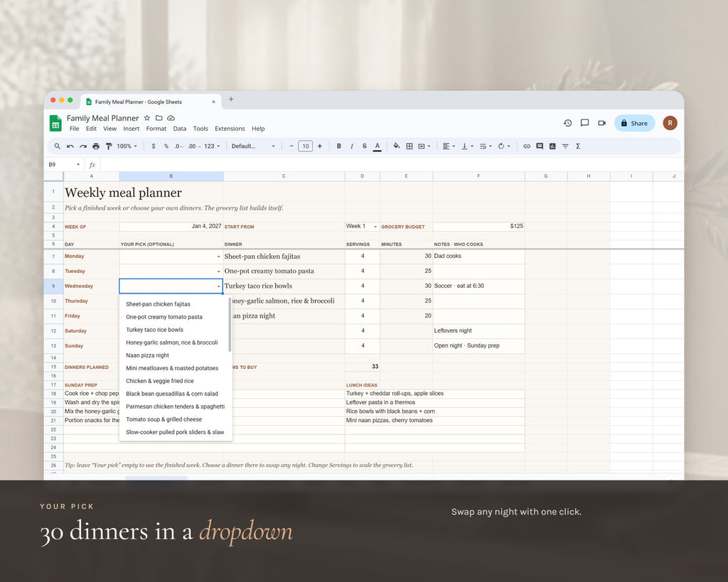Format as percent
The height and width of the screenshot is (582, 728).
(166, 146)
